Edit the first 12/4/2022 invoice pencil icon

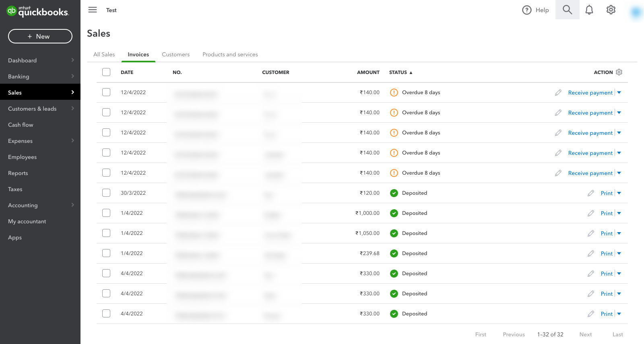click(558, 93)
